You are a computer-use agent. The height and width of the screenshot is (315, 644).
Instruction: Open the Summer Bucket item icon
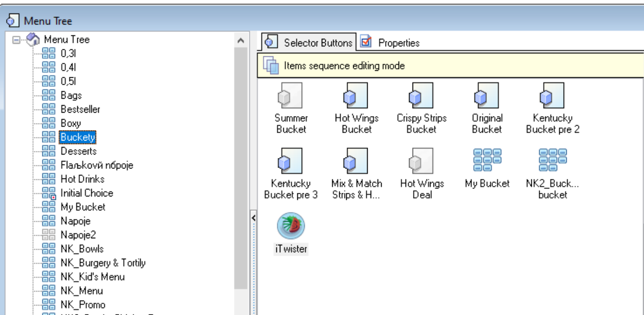(x=291, y=95)
